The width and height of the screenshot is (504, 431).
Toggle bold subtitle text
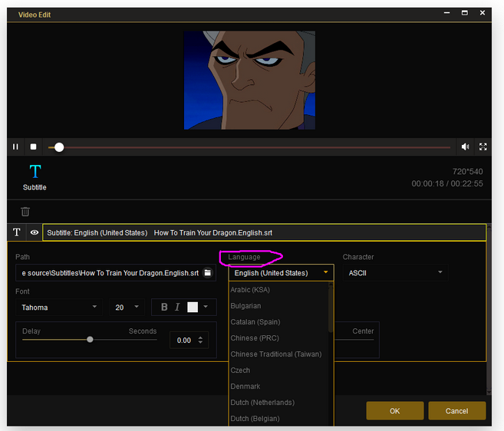pyautogui.click(x=164, y=307)
